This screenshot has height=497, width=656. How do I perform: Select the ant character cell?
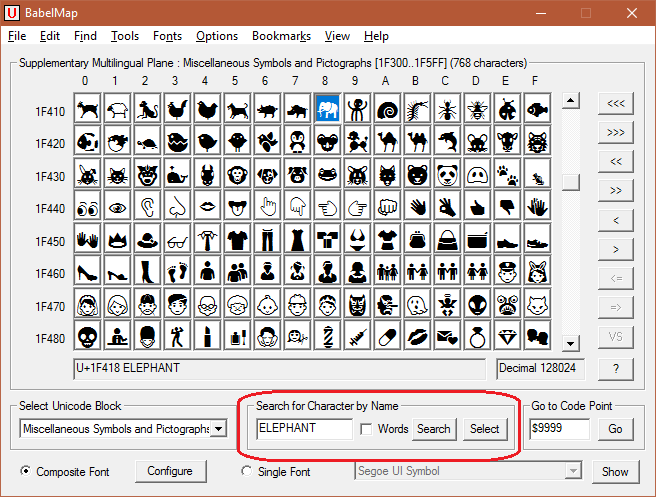click(448, 108)
